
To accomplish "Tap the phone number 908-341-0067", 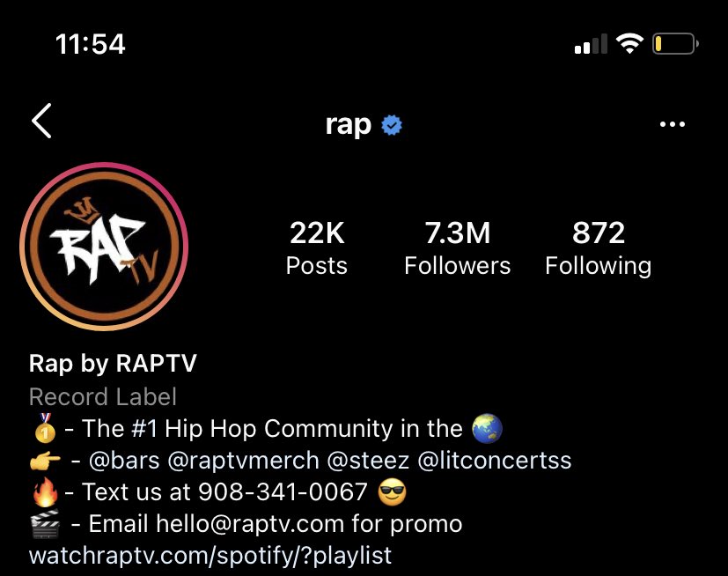I will pyautogui.click(x=283, y=492).
